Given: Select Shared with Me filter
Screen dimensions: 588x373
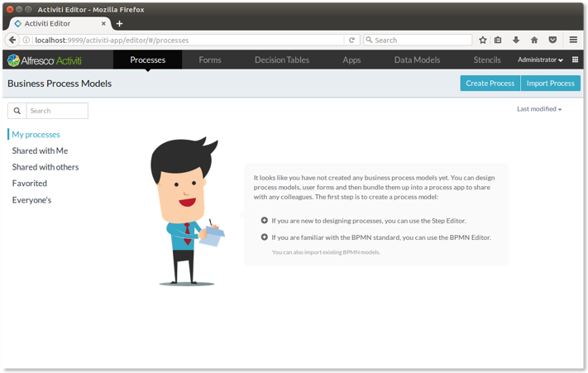Looking at the screenshot, I should (x=40, y=151).
